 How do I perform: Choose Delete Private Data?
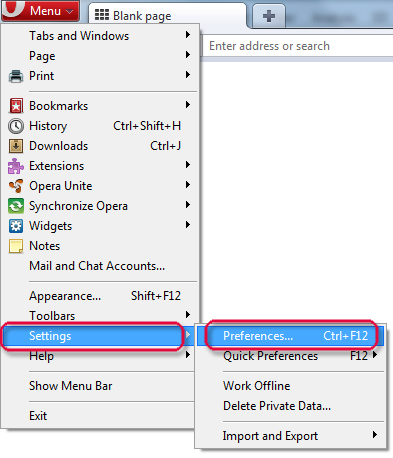click(x=290, y=406)
